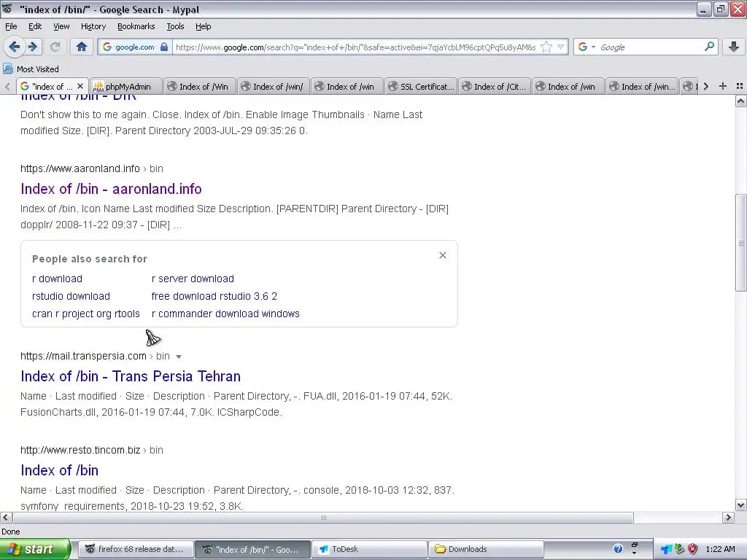Reload the page using the refresh icon
747x560 pixels.
pos(55,47)
